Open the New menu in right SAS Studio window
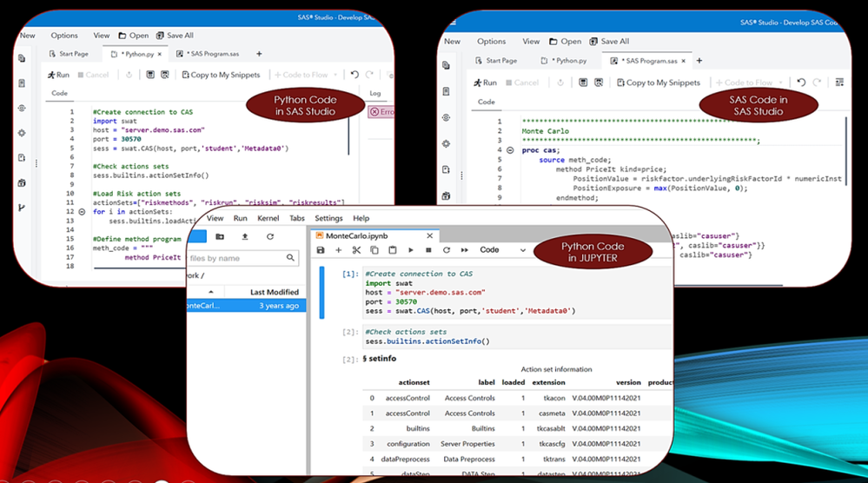The width and height of the screenshot is (868, 483). tap(452, 42)
